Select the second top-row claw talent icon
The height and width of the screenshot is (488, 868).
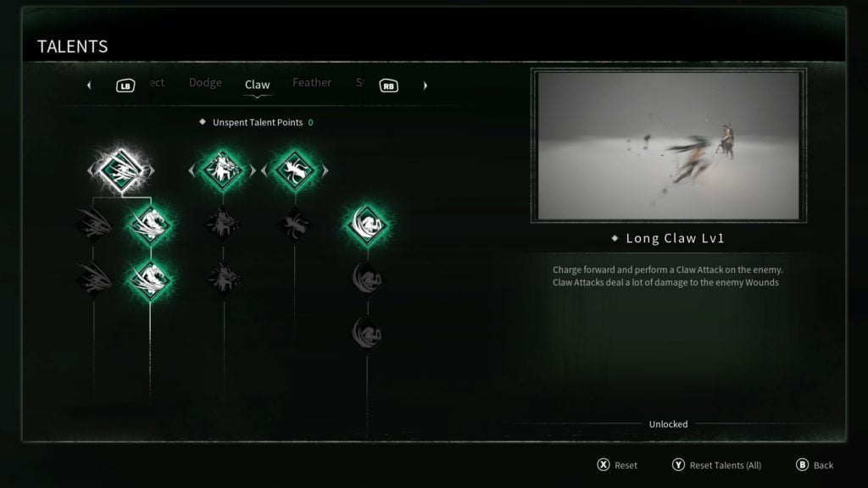[223, 169]
